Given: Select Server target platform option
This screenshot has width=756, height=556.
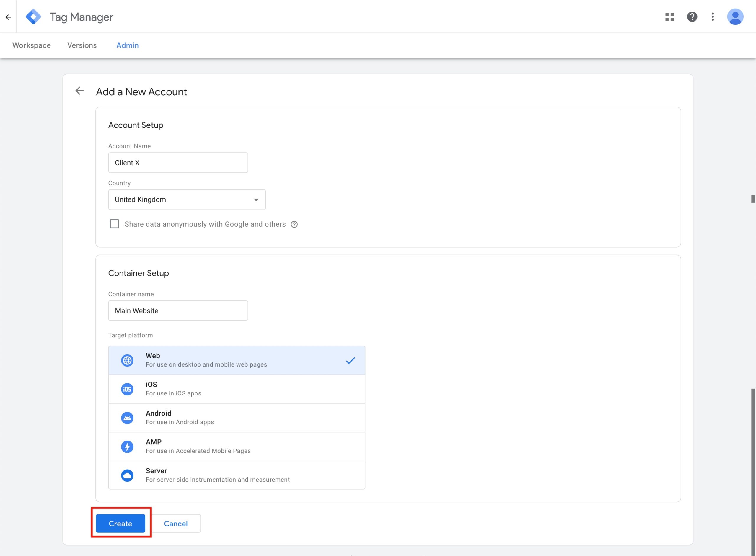Looking at the screenshot, I should (x=237, y=475).
